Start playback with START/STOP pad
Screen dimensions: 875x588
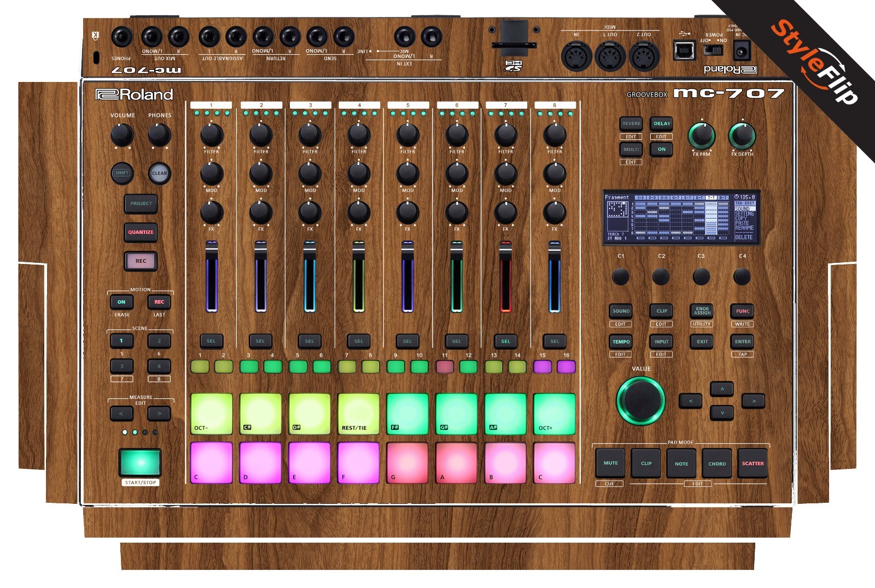coord(141,462)
